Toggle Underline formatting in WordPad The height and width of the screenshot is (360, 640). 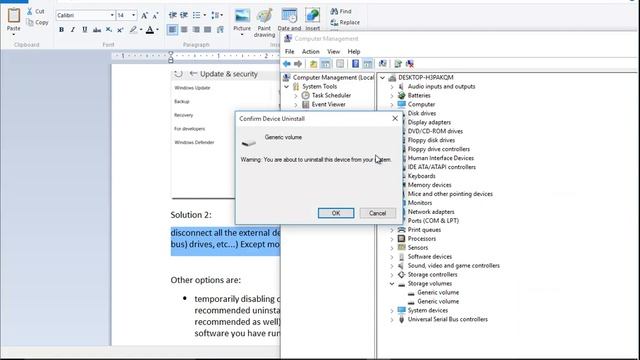[84, 29]
